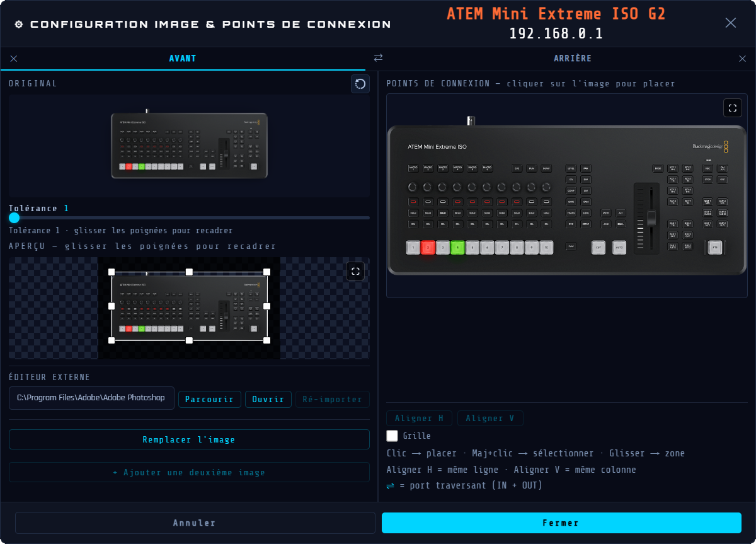Click the top-center crop handle in the preview

[x=189, y=272]
